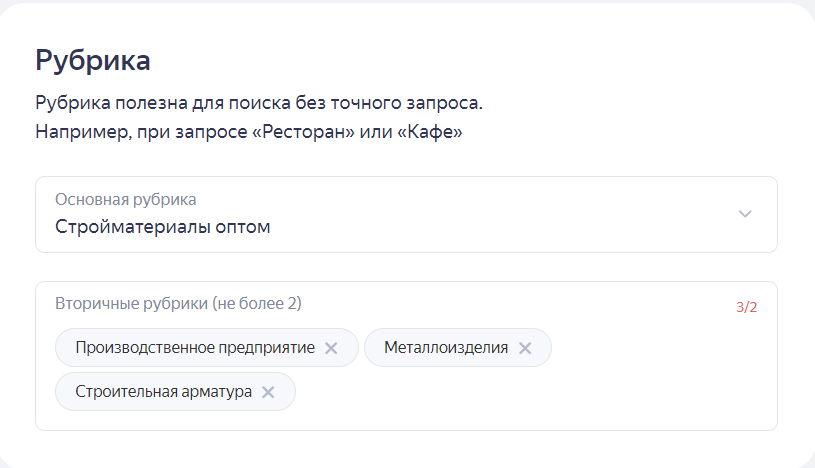Expand the Основная рубрика dropdown chevron
Screen dimensions: 815x468
tap(745, 214)
